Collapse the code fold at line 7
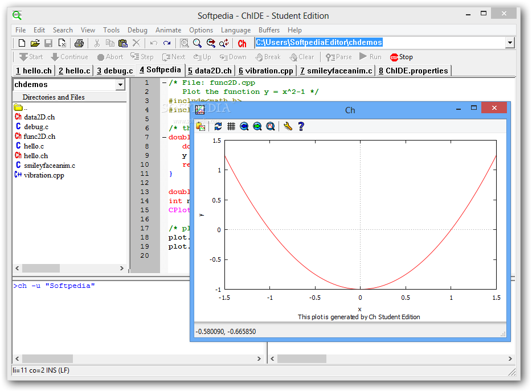532x392 pixels. click(x=164, y=137)
